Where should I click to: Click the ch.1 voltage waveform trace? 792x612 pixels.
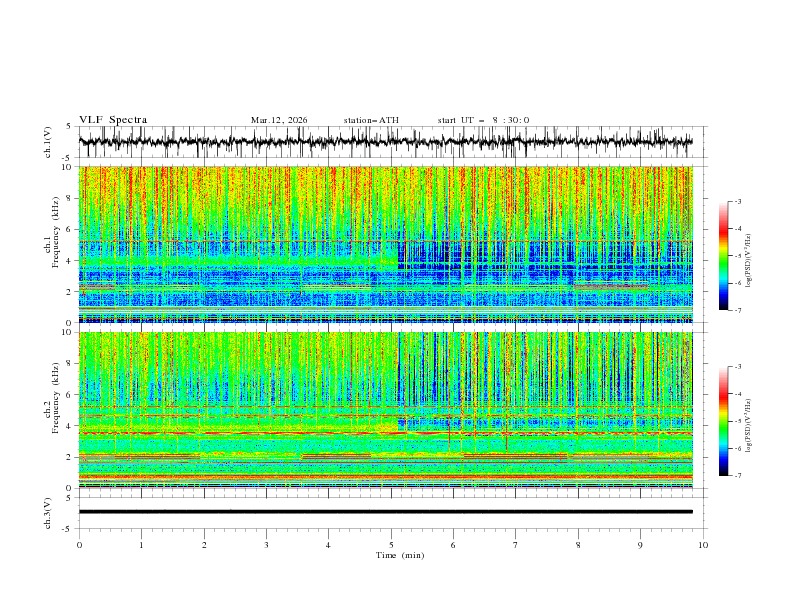(385, 142)
